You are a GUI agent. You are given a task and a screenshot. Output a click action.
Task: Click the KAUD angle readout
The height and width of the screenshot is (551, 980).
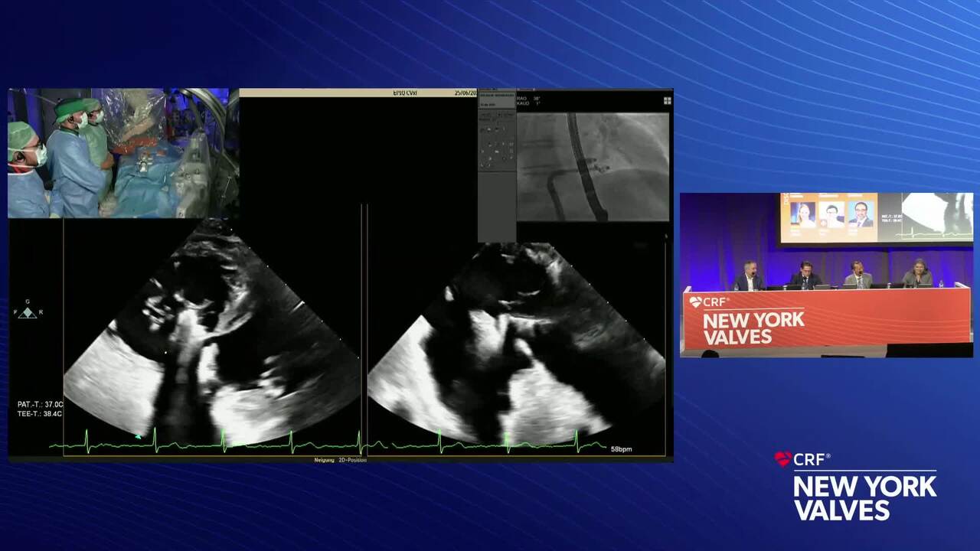(529, 104)
